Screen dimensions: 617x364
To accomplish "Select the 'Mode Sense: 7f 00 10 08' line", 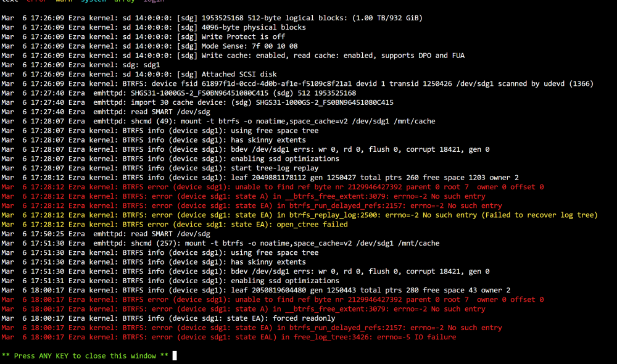I will click(149, 46).
